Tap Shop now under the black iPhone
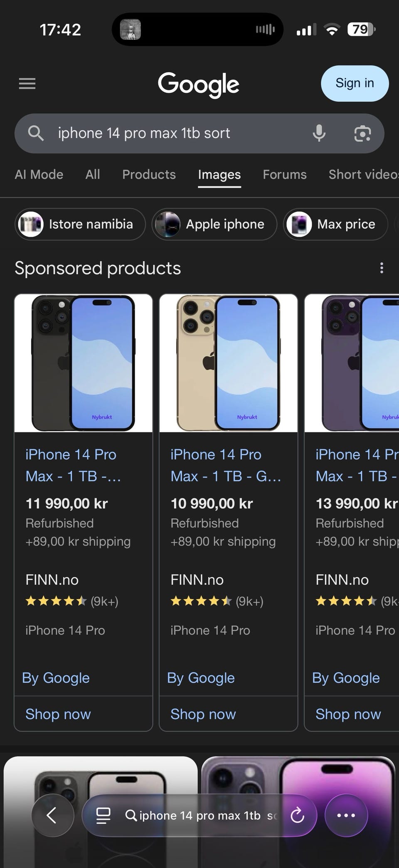Screen dimensions: 399x868 58,714
